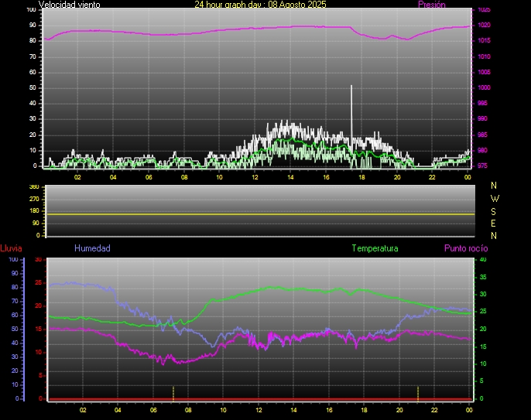This screenshot has height=420, width=531.
Task: Select the "06" hour label under the wind chart
Action: 149,177
